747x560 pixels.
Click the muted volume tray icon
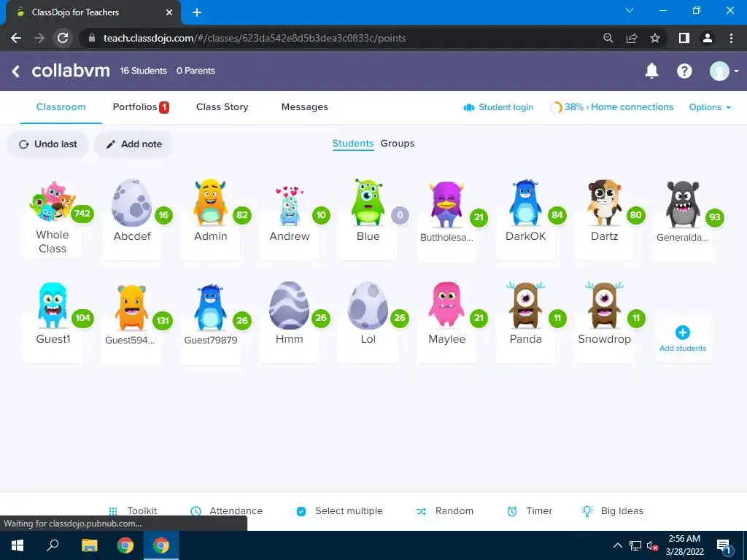651,545
